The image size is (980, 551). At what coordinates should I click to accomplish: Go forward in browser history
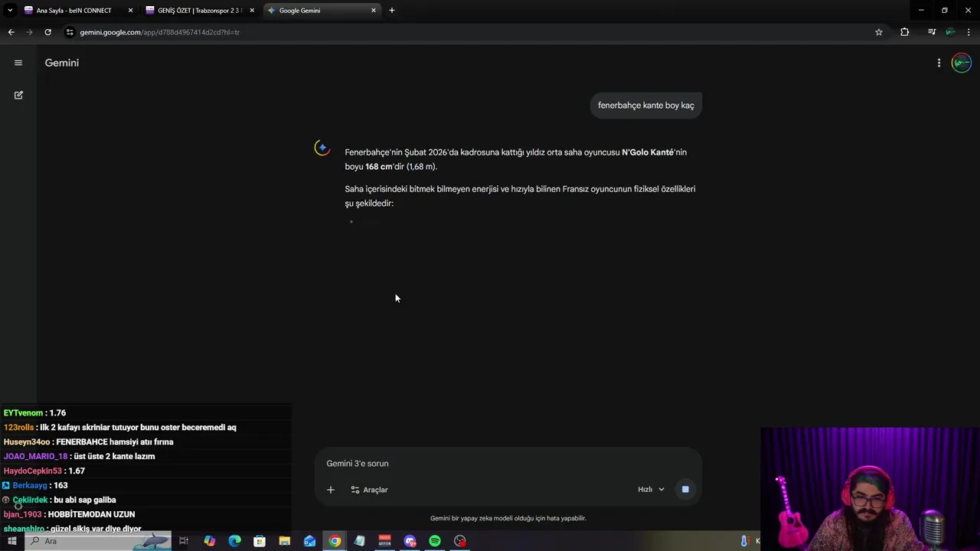coord(29,32)
